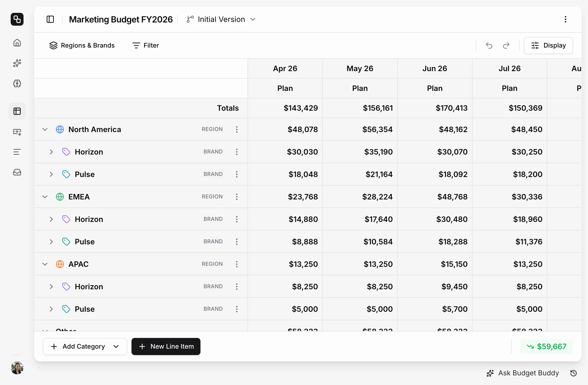Image resolution: width=588 pixels, height=385 pixels.
Task: Select the $9,450 Horizon cell
Action: click(x=435, y=287)
